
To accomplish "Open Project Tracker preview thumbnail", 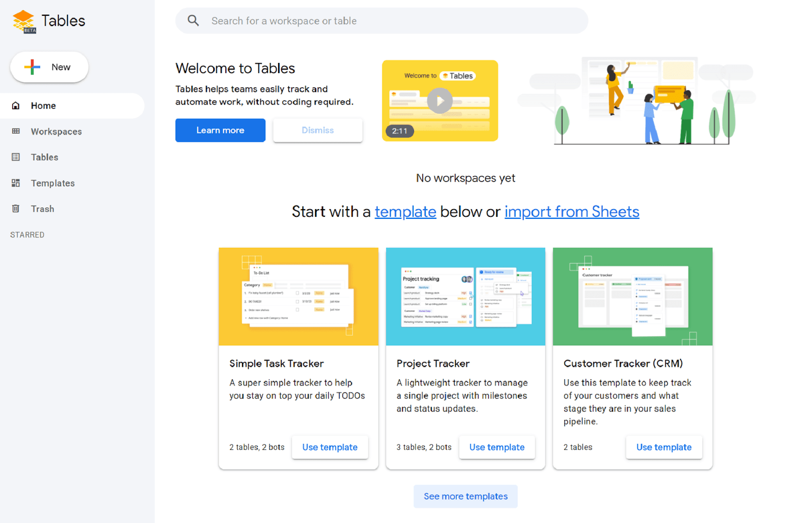I will pyautogui.click(x=465, y=297).
